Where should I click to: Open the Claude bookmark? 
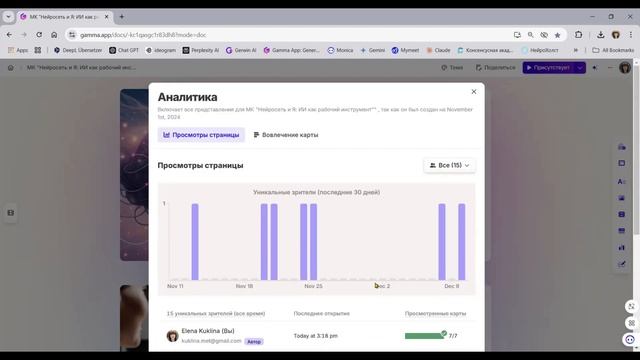438,50
